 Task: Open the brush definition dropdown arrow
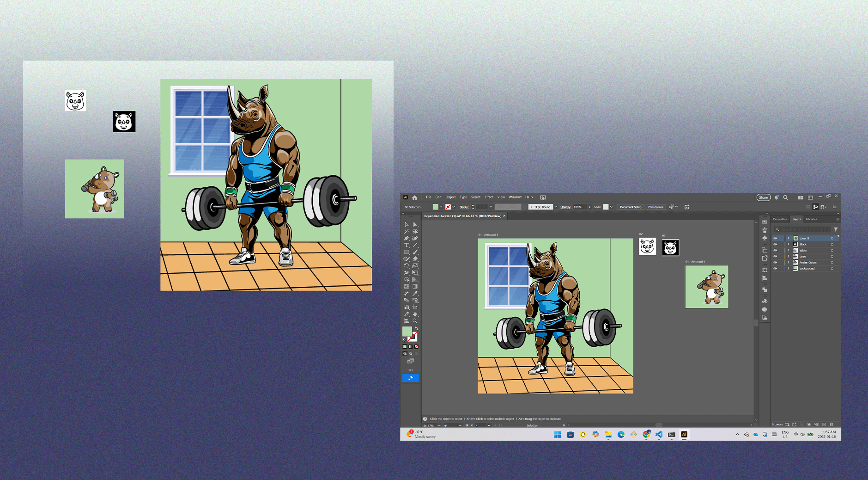click(x=556, y=207)
